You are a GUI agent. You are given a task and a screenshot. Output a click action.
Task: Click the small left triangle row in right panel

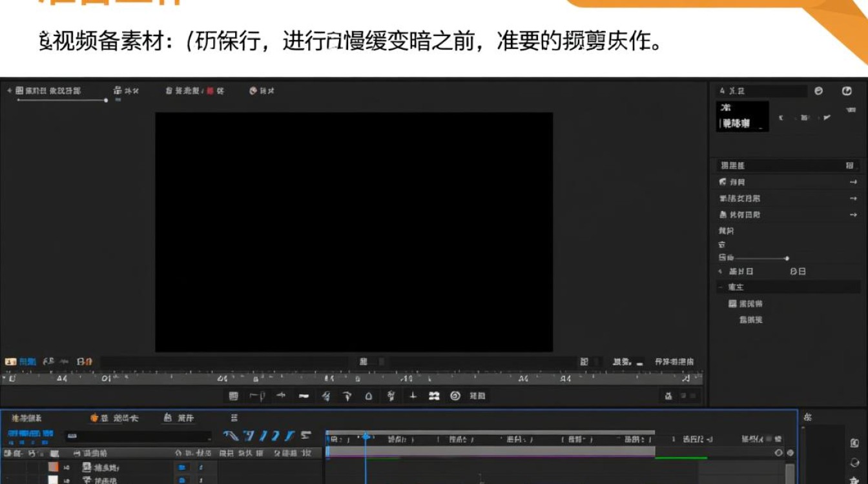coord(720,272)
